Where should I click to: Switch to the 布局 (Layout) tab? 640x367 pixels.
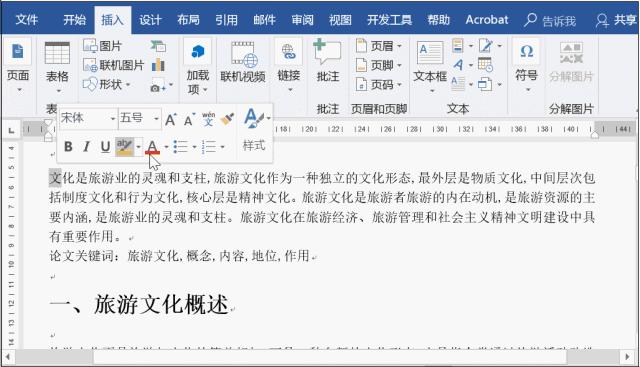click(x=188, y=20)
